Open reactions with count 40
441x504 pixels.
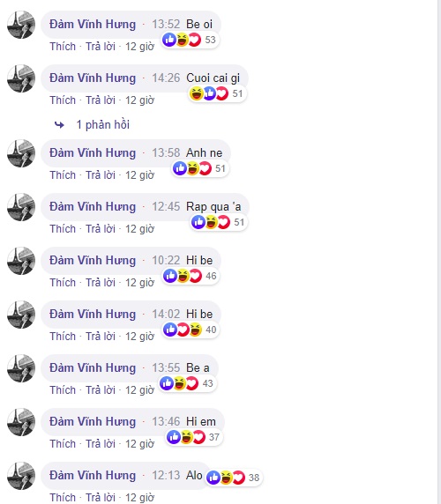pos(191,330)
